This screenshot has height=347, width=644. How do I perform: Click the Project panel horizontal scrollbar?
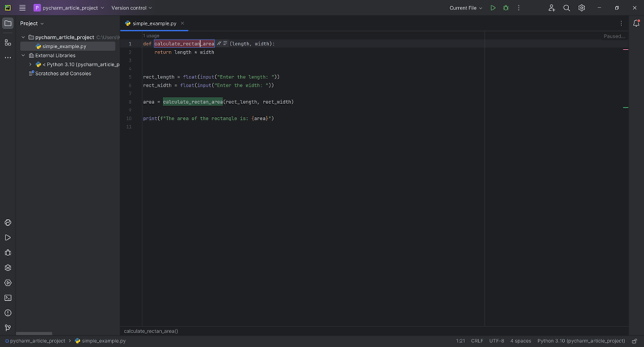click(34, 333)
